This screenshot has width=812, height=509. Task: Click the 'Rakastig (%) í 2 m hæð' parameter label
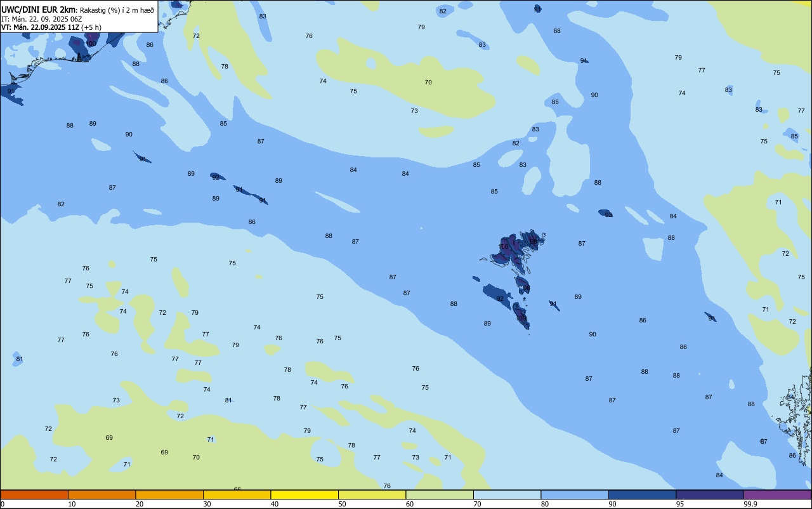click(x=117, y=10)
